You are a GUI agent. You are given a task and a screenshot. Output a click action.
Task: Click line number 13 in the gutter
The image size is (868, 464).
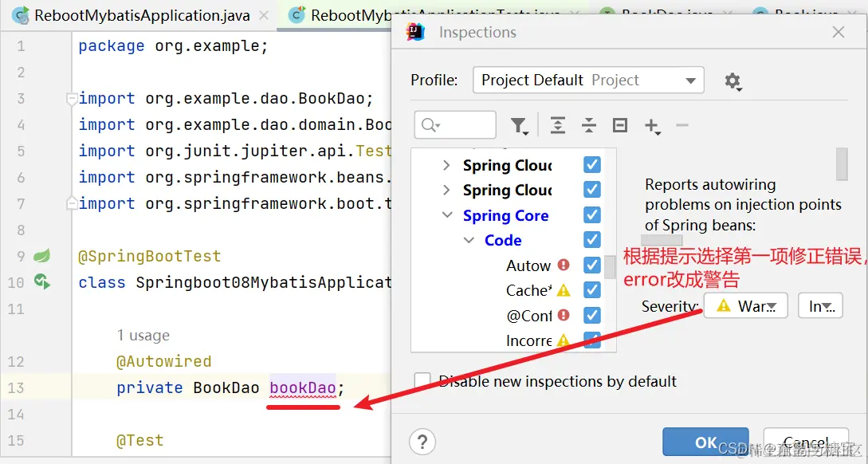click(x=15, y=387)
